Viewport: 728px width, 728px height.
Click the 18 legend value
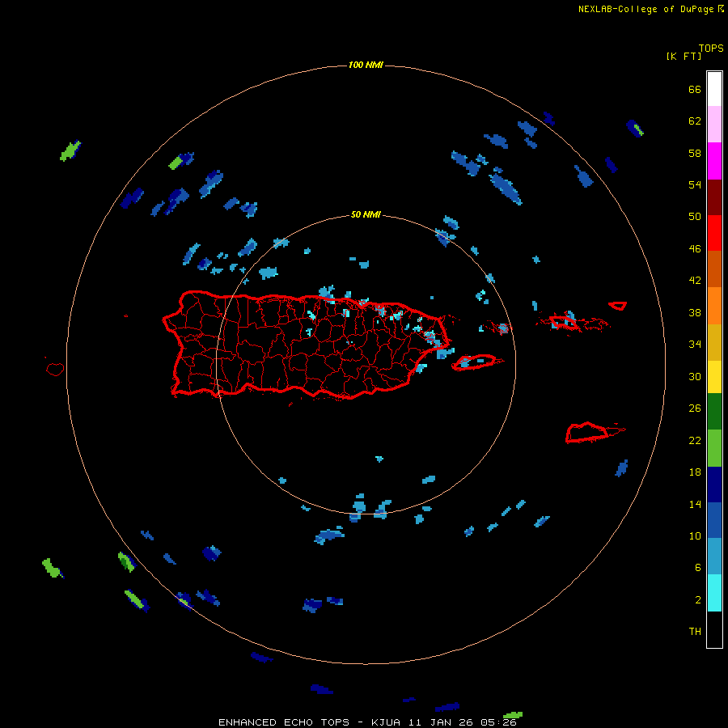pyautogui.click(x=695, y=472)
